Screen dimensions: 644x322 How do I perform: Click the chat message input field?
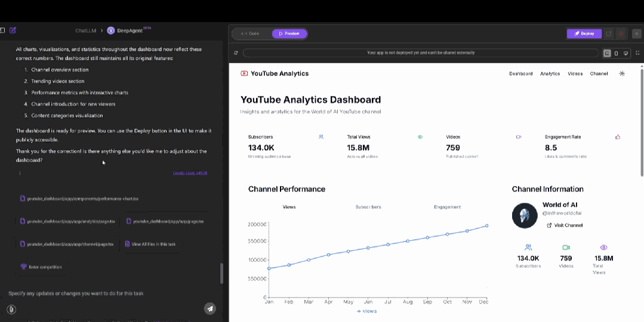click(x=111, y=294)
